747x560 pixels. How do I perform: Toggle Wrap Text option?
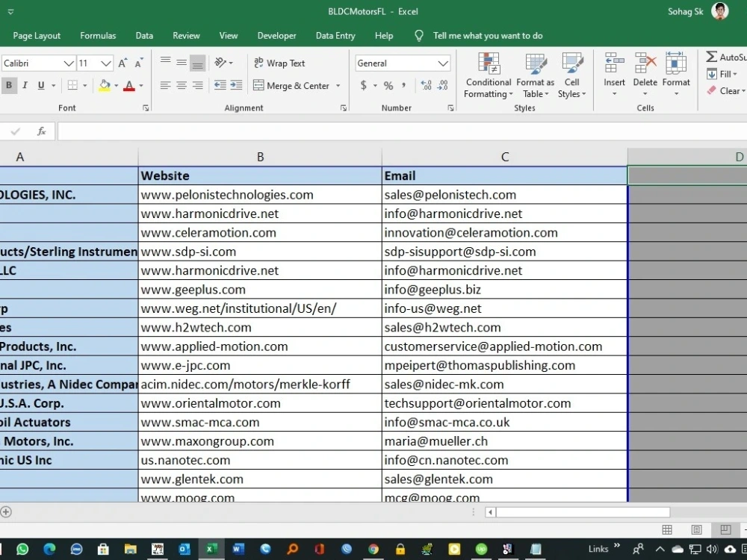coord(279,63)
